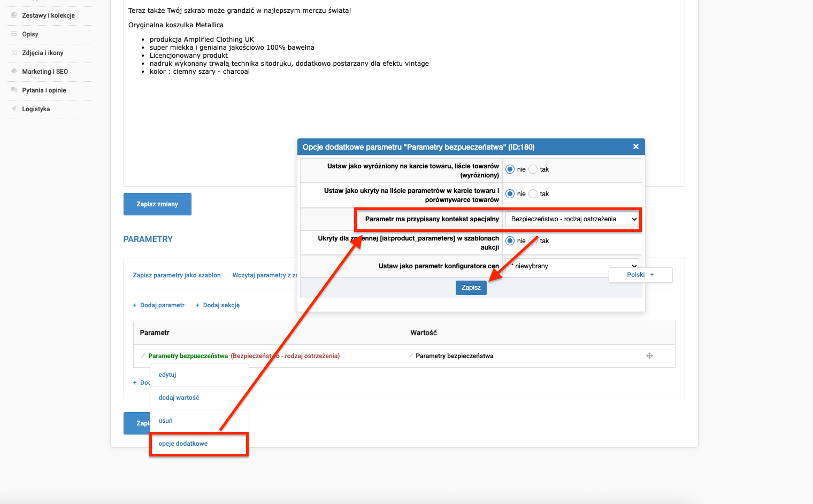Click the tag icon beside Marketing i SEO

coord(14,71)
